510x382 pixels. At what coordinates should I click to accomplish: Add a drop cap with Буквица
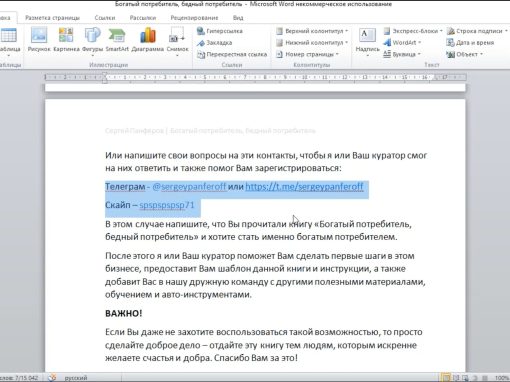point(401,54)
